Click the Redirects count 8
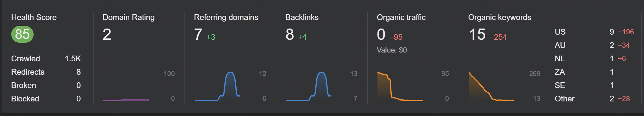The height and width of the screenshot is (116, 644). pos(78,72)
